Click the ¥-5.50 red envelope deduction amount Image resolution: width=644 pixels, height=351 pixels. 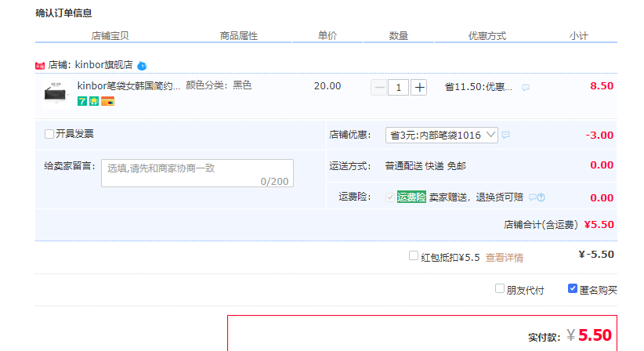(x=596, y=255)
